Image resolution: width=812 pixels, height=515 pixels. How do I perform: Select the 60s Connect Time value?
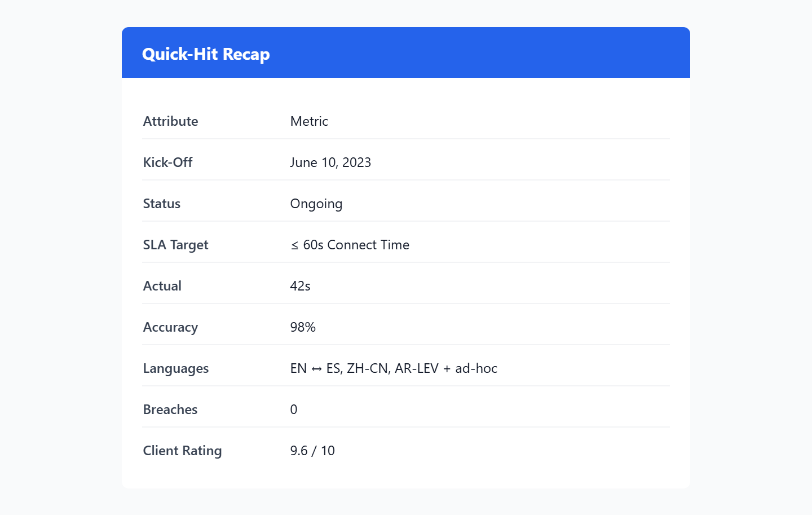pos(356,245)
